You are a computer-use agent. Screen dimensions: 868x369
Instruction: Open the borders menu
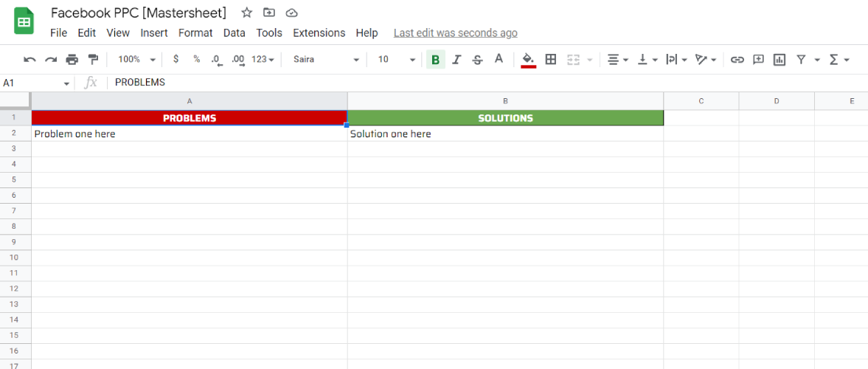point(551,59)
